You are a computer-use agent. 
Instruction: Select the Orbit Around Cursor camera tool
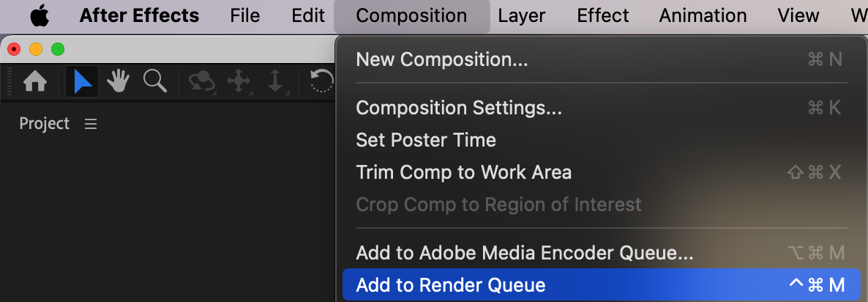tap(201, 81)
